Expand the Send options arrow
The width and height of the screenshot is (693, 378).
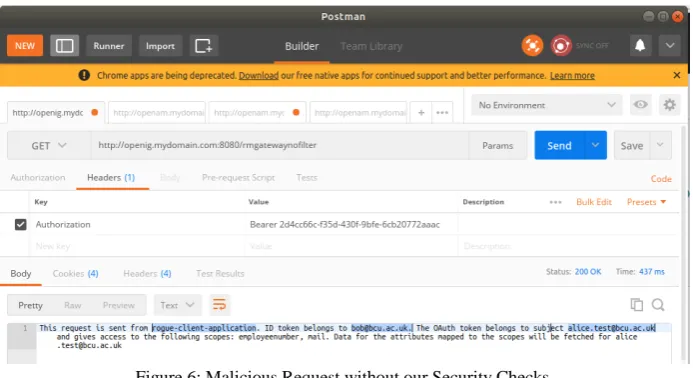595,145
